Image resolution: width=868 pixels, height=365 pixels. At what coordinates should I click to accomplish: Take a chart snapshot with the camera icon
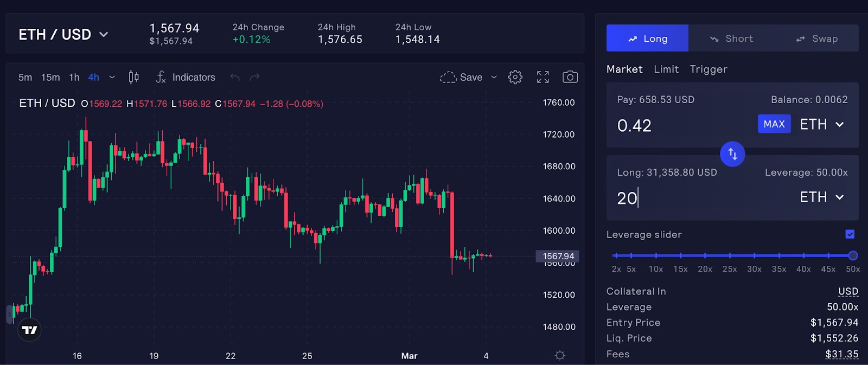tap(570, 77)
